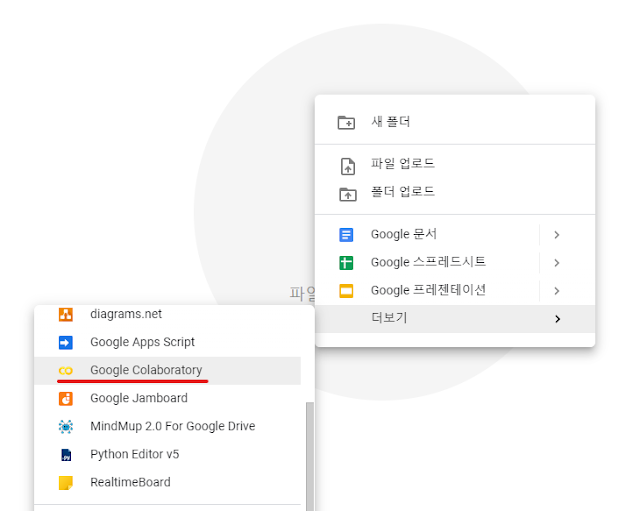640x511 pixels.
Task: Click the submenu vertical scrollbar
Action: (310, 456)
